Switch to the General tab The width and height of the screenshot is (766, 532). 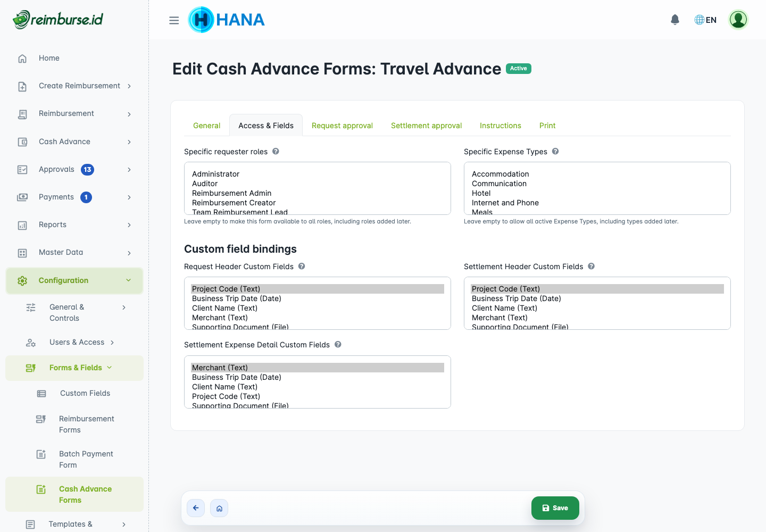click(x=206, y=126)
